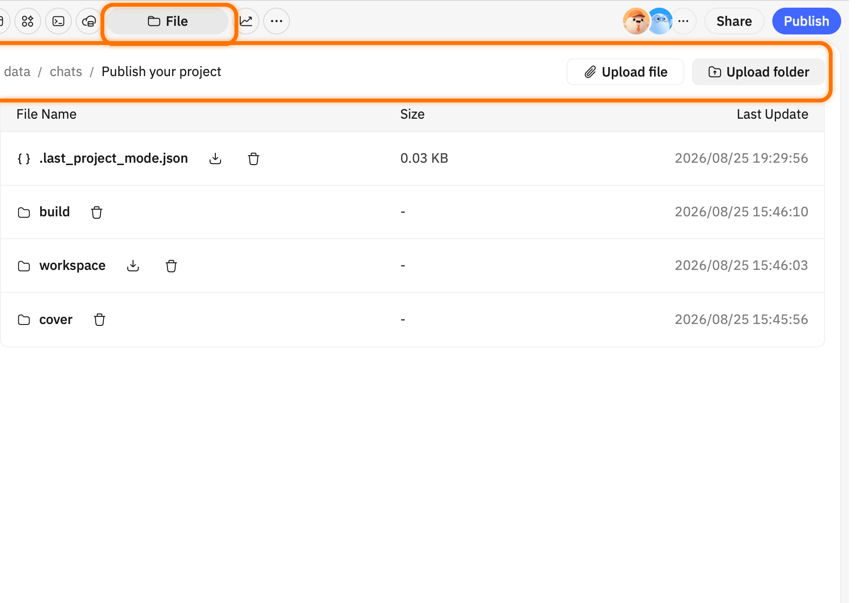This screenshot has height=603, width=868.
Task: Click the blue avatar with glasses
Action: point(660,21)
